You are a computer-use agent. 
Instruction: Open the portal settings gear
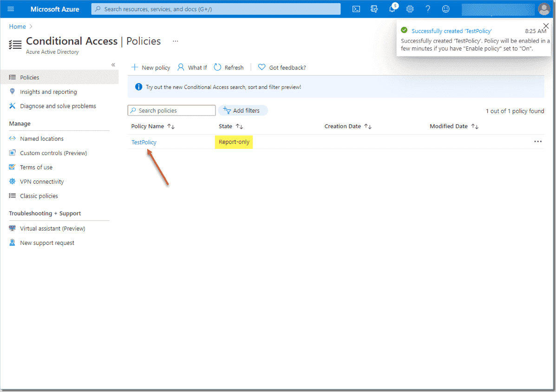coord(410,9)
